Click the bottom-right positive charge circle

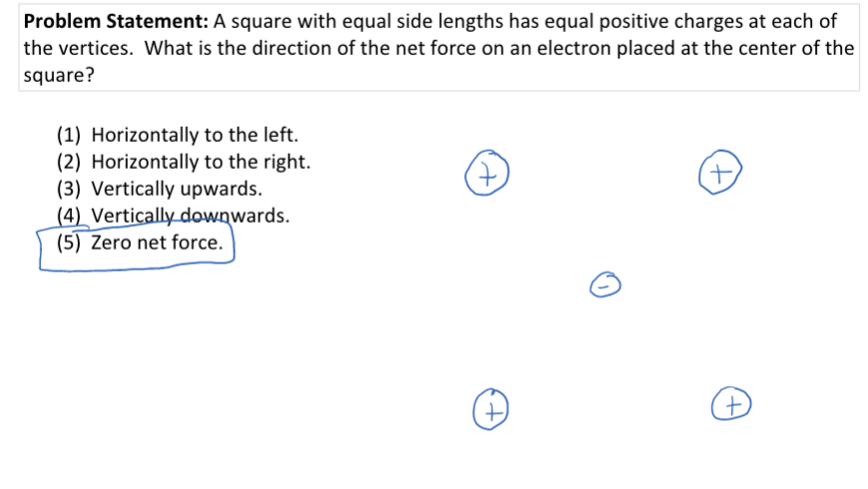tap(731, 404)
